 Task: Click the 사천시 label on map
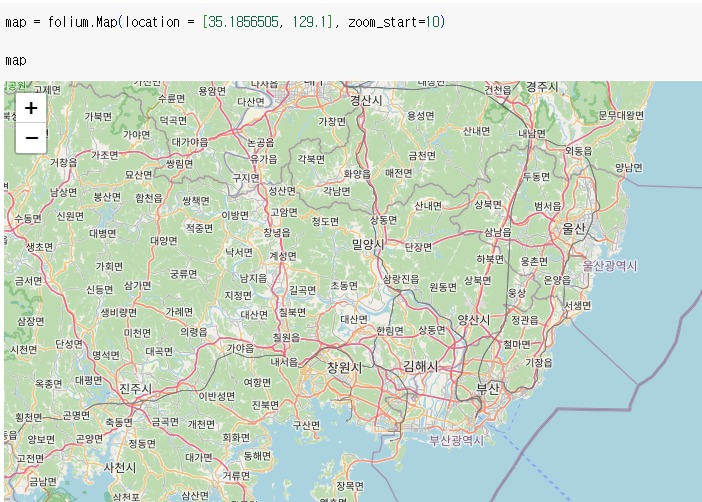point(120,468)
